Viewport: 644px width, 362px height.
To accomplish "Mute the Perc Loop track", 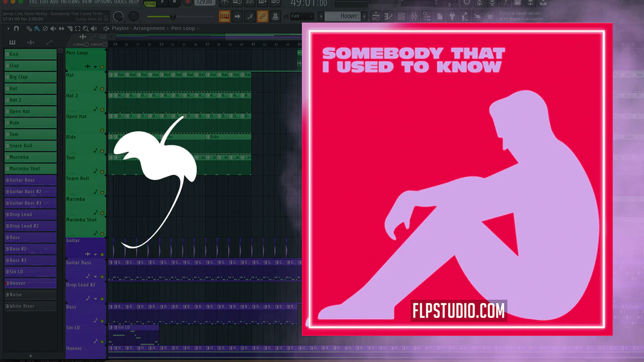I will [x=102, y=66].
